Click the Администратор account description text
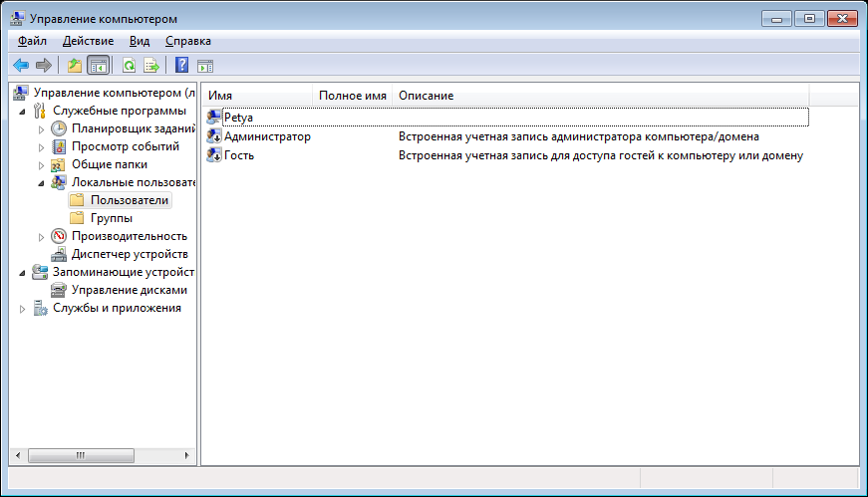This screenshot has height=497, width=868. tap(579, 136)
